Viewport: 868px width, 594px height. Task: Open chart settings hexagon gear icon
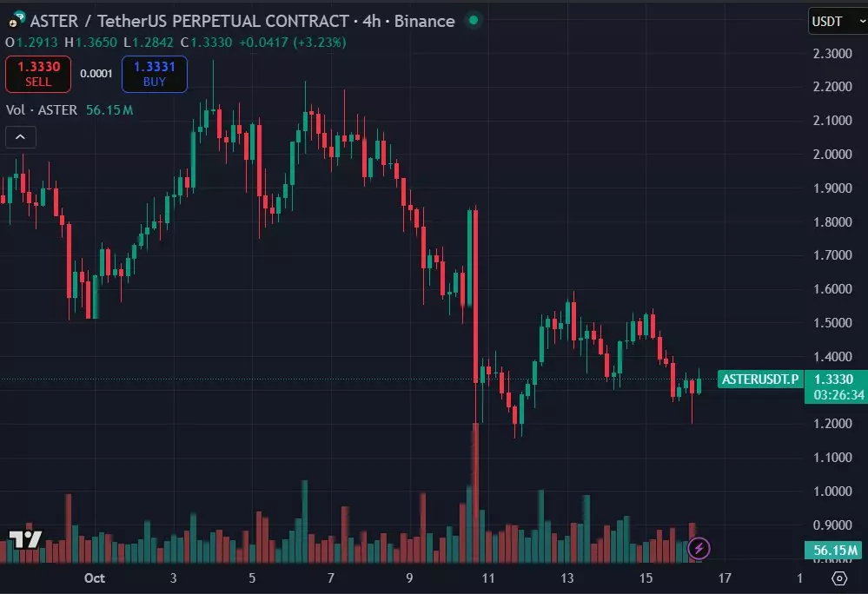839,578
